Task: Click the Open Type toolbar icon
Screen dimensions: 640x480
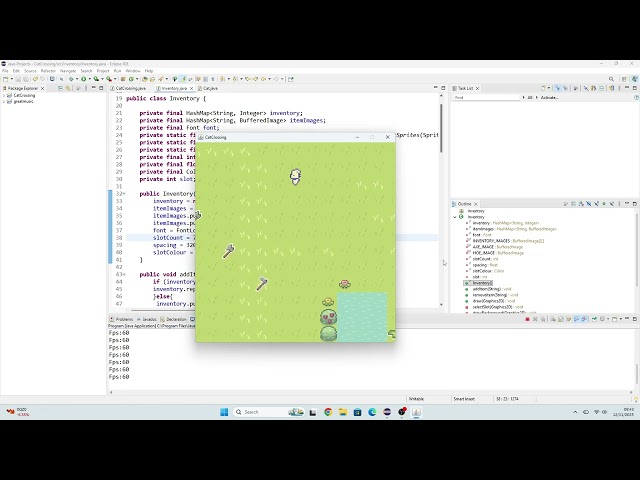Action: 144,79
